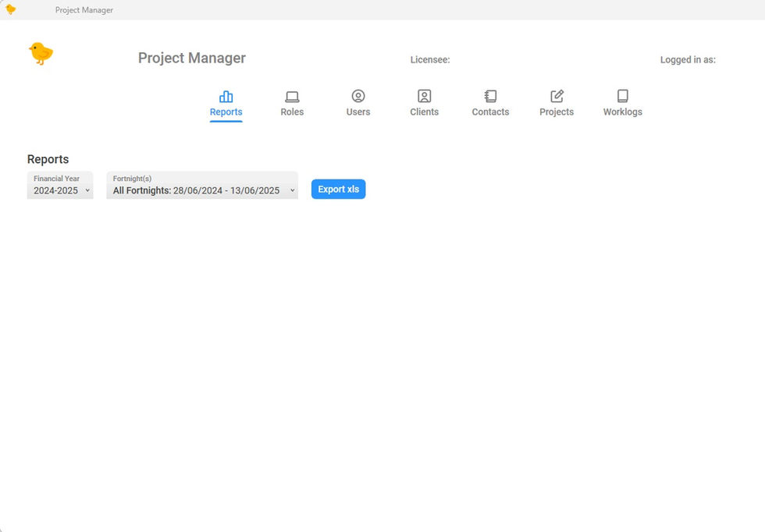Open the Worklogs tablet icon
Image resolution: width=765 pixels, height=532 pixels.
622,95
